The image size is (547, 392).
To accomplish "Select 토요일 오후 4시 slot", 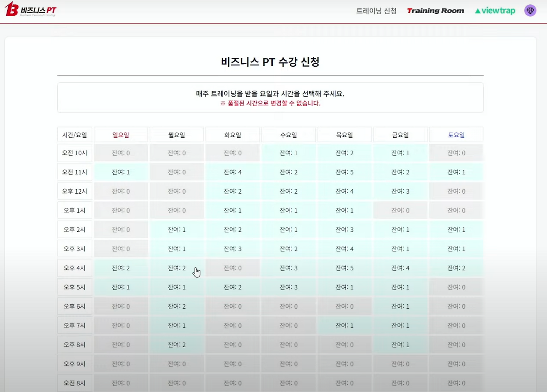I will pyautogui.click(x=456, y=268).
